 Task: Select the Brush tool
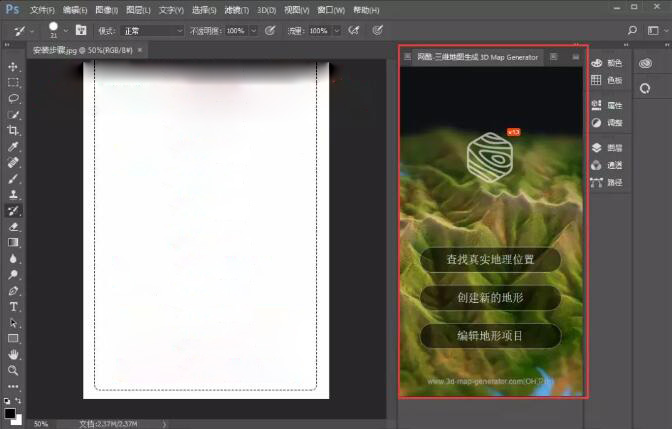point(13,179)
